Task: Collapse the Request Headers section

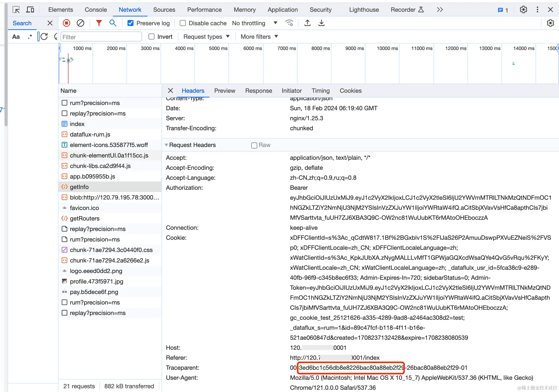Action: (166, 145)
